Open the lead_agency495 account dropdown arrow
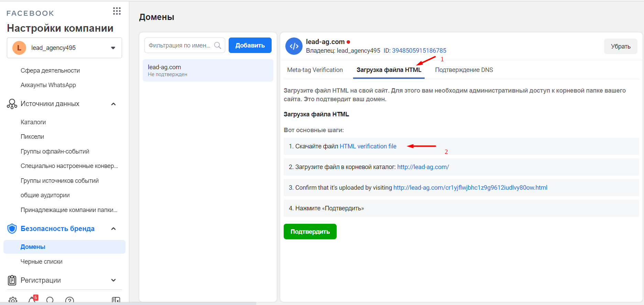Viewport: 644px width, 305px height. click(x=113, y=48)
